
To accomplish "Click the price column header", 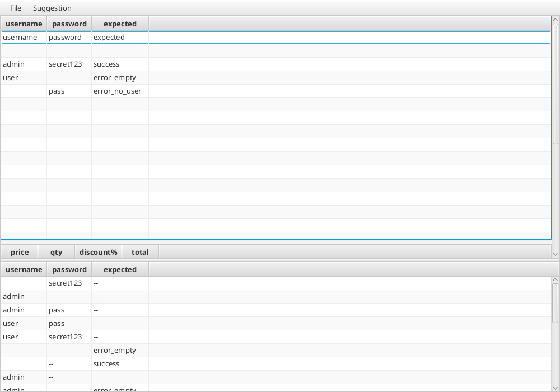I will click(x=19, y=252).
